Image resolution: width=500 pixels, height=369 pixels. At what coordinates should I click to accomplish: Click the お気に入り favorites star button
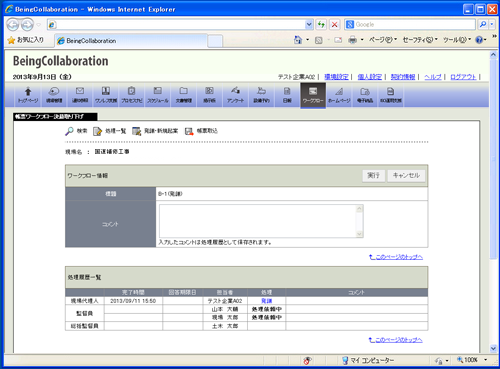[26, 40]
